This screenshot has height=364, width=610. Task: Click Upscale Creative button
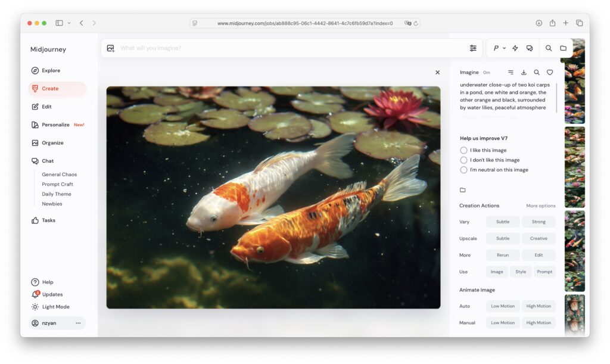coord(539,238)
